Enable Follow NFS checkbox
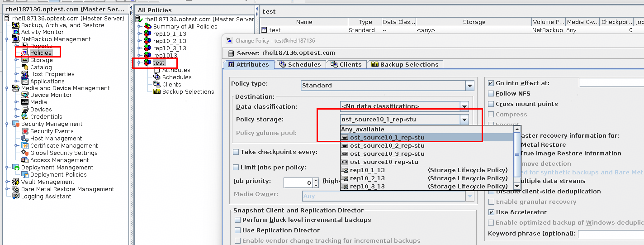This screenshot has width=644, height=245. tap(491, 94)
